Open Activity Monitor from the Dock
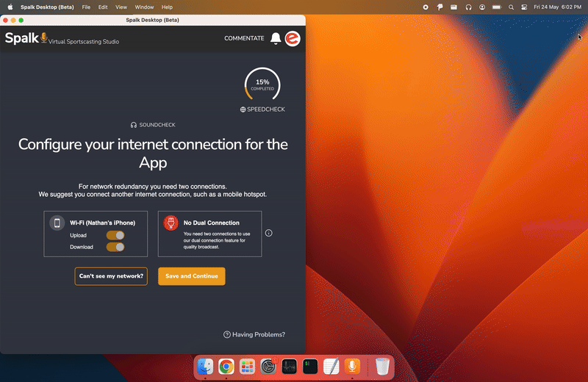The height and width of the screenshot is (382, 588). coord(289,367)
